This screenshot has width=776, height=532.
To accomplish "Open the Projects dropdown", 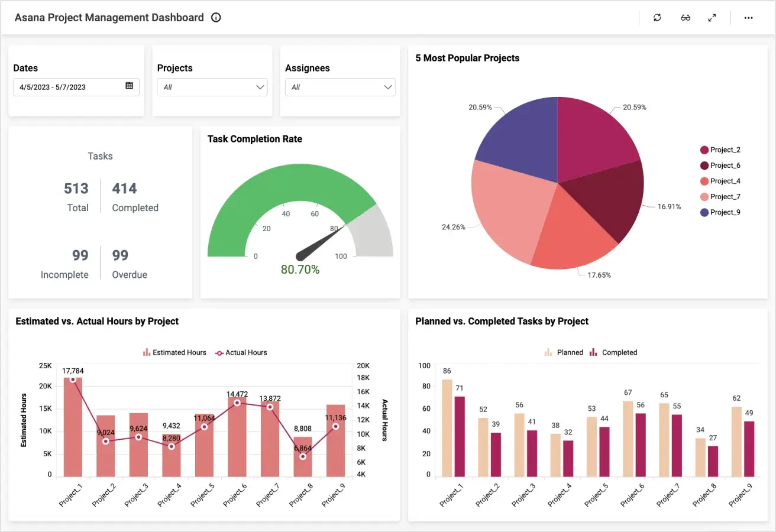I will [212, 87].
